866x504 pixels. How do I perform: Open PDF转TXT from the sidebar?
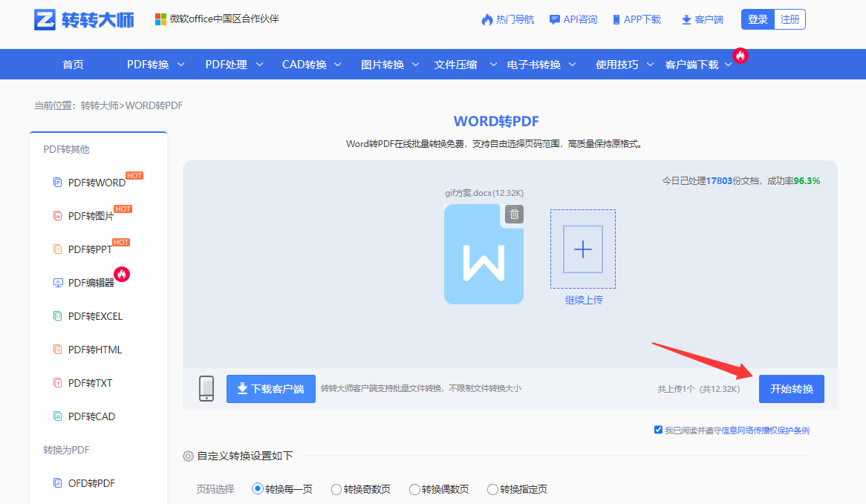(x=90, y=383)
